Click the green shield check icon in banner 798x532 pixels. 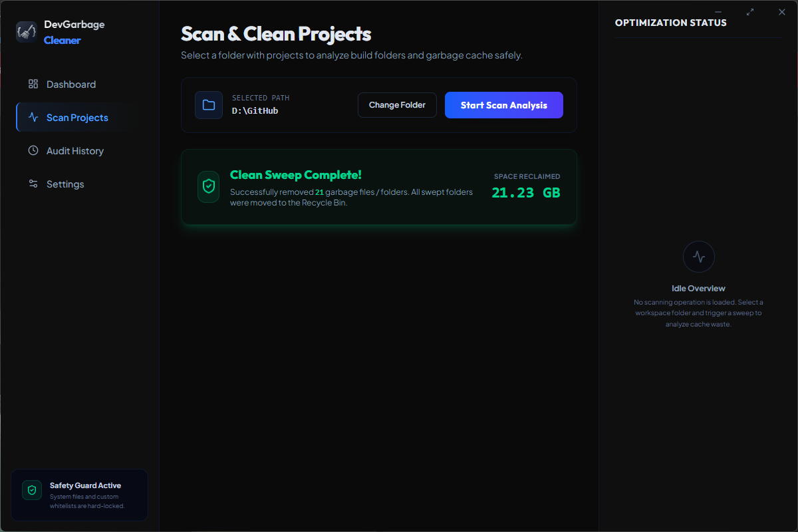(x=209, y=187)
